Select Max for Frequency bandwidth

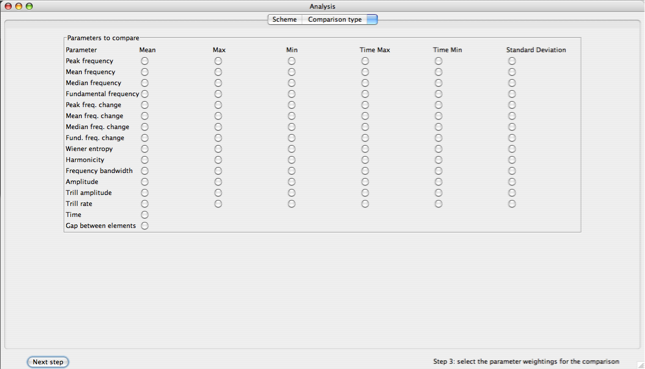(x=218, y=171)
